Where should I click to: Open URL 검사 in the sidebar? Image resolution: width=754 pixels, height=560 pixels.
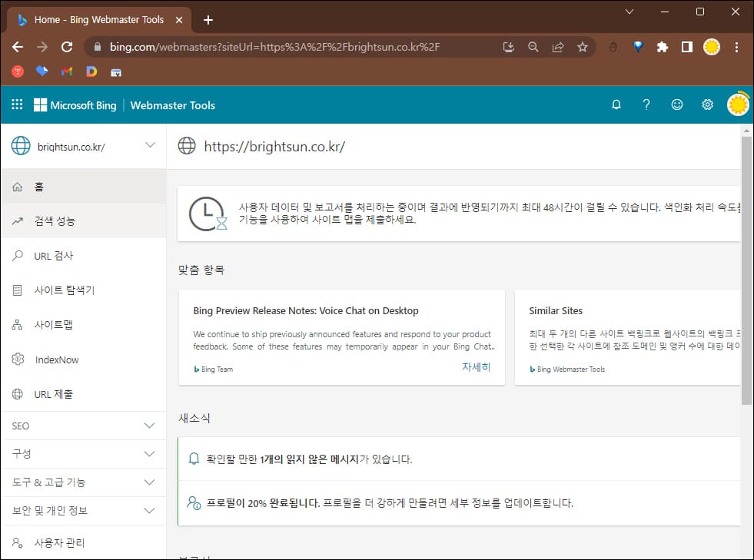84,255
